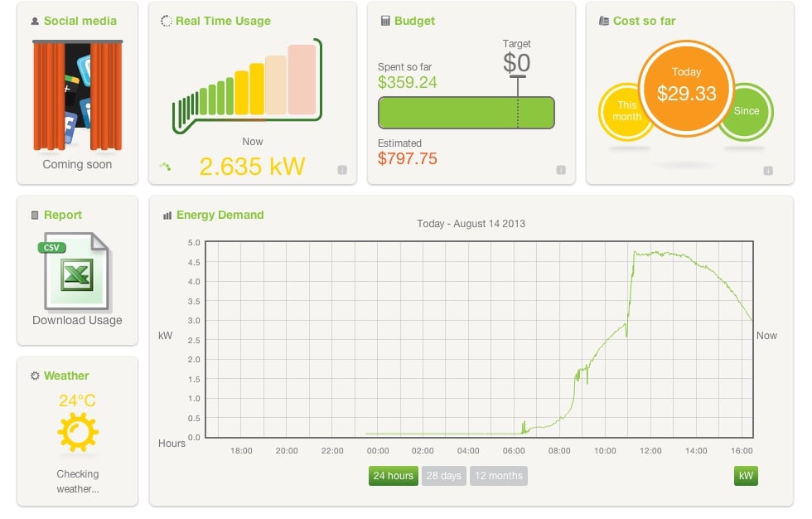Open info icon in Real Time Usage panel

point(342,170)
